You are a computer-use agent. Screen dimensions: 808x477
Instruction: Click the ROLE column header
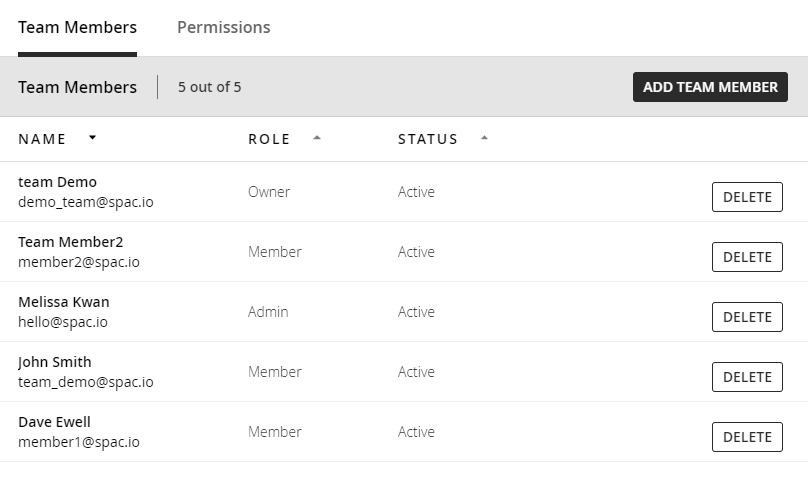pos(269,139)
